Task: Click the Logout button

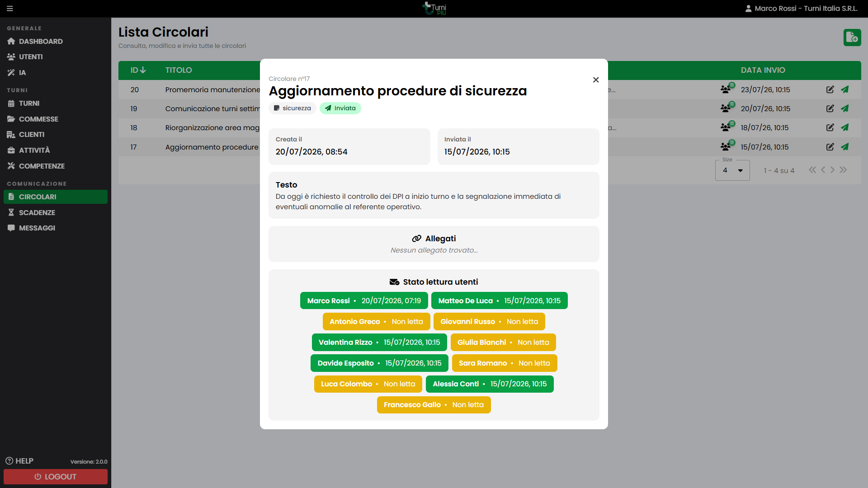Action: pyautogui.click(x=56, y=477)
